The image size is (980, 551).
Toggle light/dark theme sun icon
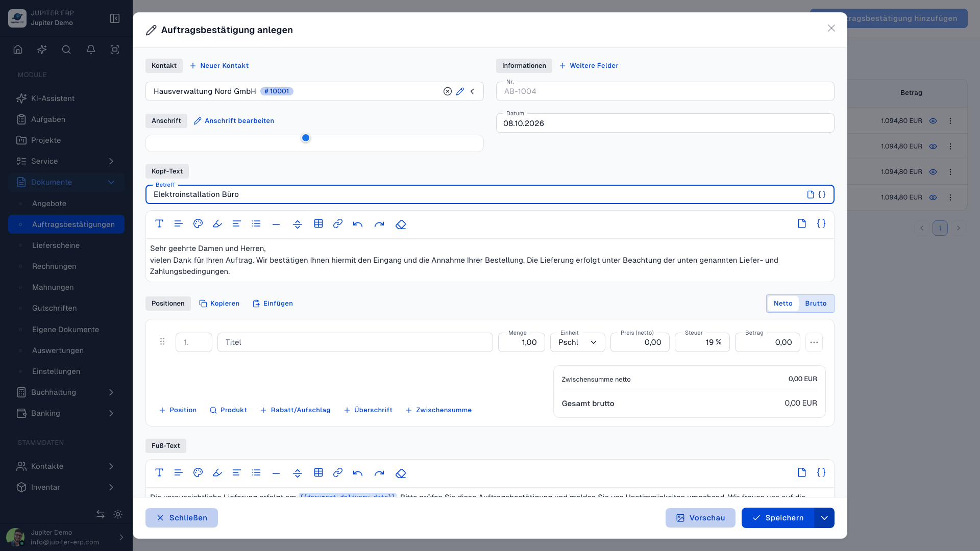pyautogui.click(x=118, y=514)
